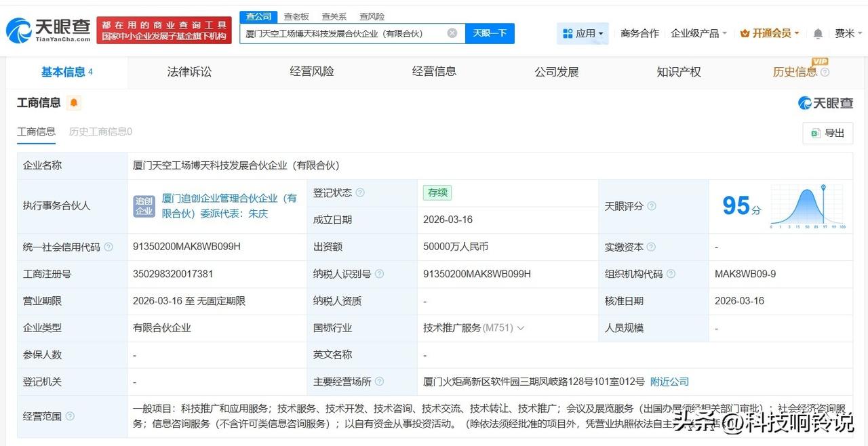This screenshot has height=446, width=868.
Task: Open the 基本信息 tab
Action: click(x=66, y=72)
